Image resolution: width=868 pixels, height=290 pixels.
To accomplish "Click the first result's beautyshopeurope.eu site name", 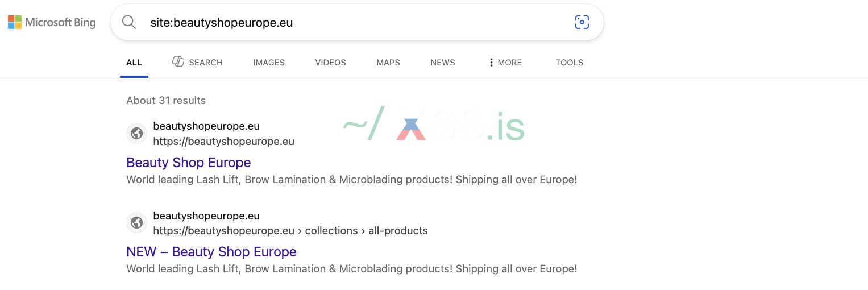I will click(206, 126).
